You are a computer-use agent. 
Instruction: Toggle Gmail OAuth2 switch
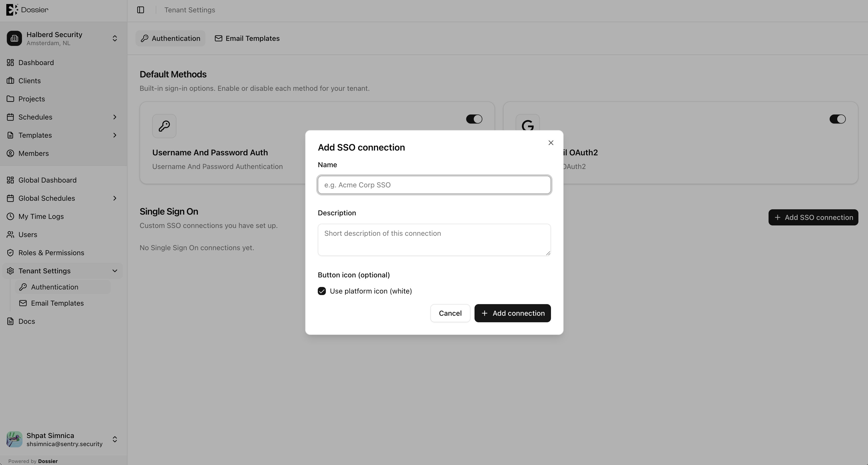838,119
